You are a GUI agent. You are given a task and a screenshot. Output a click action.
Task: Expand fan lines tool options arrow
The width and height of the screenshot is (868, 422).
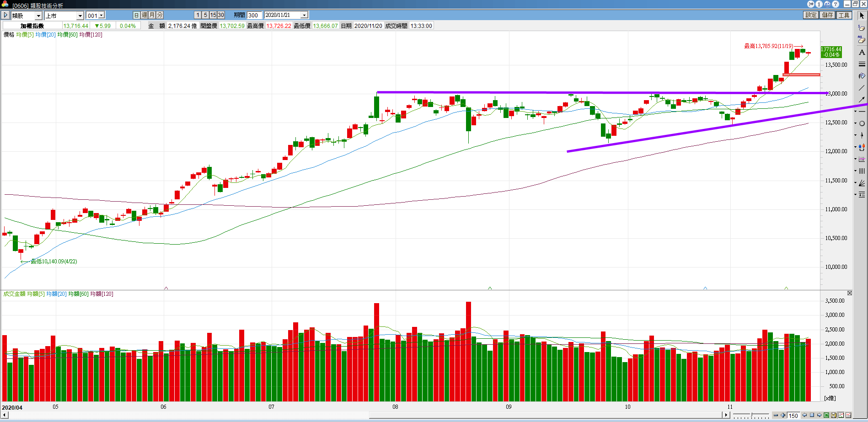(855, 183)
